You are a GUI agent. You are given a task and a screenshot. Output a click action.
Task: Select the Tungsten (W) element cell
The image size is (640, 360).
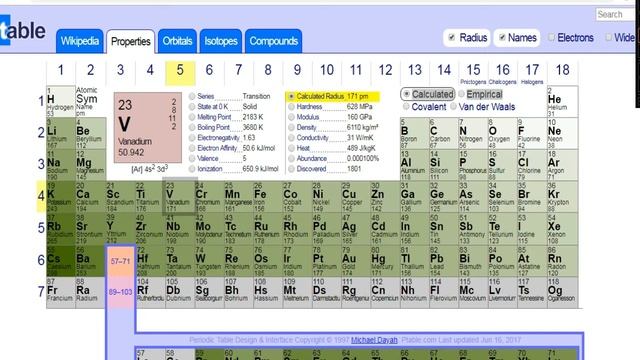coord(209,261)
